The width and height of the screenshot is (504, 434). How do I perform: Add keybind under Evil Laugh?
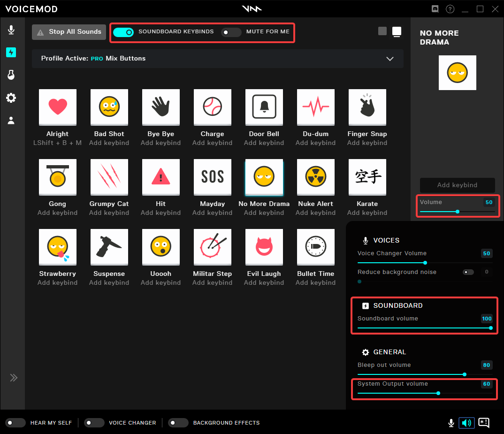click(x=264, y=282)
